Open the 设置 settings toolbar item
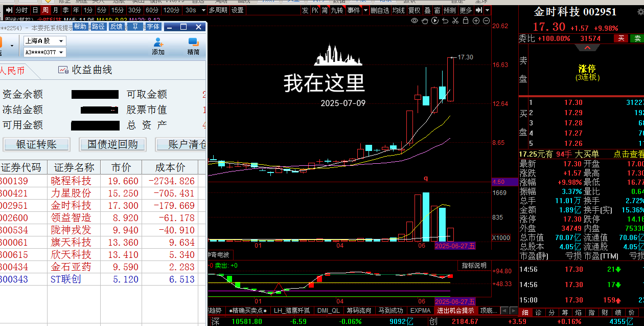 point(238,10)
